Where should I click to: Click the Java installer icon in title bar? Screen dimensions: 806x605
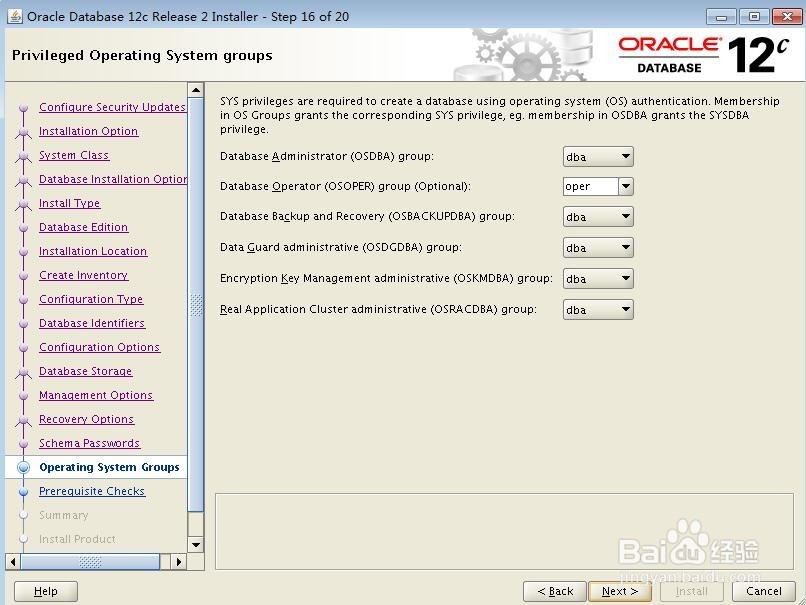[15, 16]
